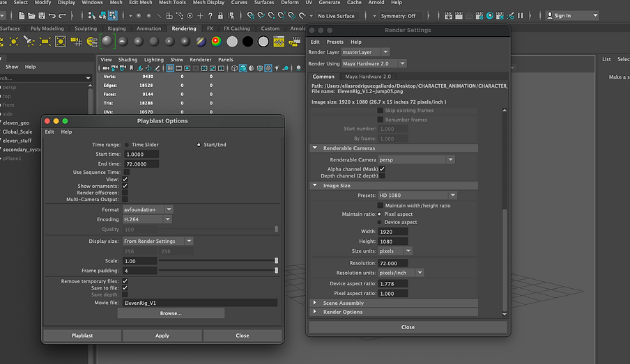Viewport: 630px width, 364px height.
Task: Toggle the Use Sequence Time checkbox
Action: point(127,172)
